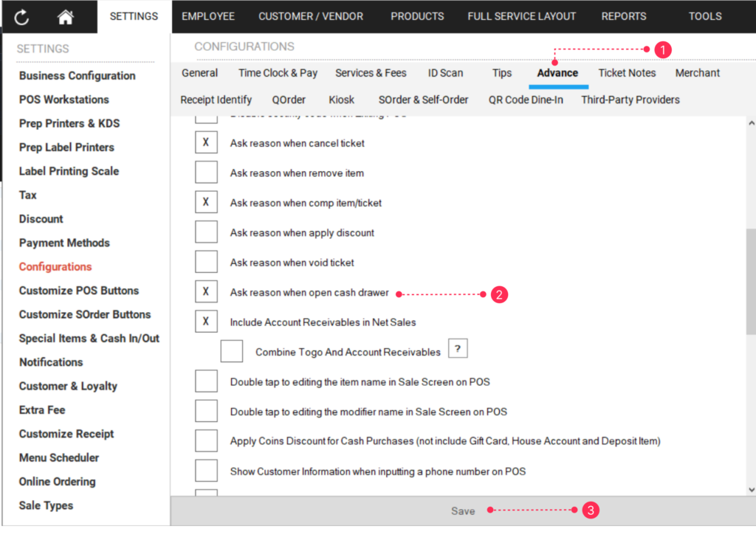Switch to the ID Scan tab
The height and width of the screenshot is (551, 756).
(x=445, y=73)
